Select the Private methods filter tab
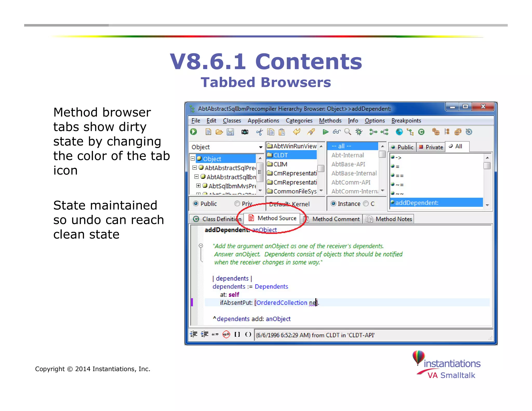This screenshot has width=532, height=411. click(x=431, y=147)
